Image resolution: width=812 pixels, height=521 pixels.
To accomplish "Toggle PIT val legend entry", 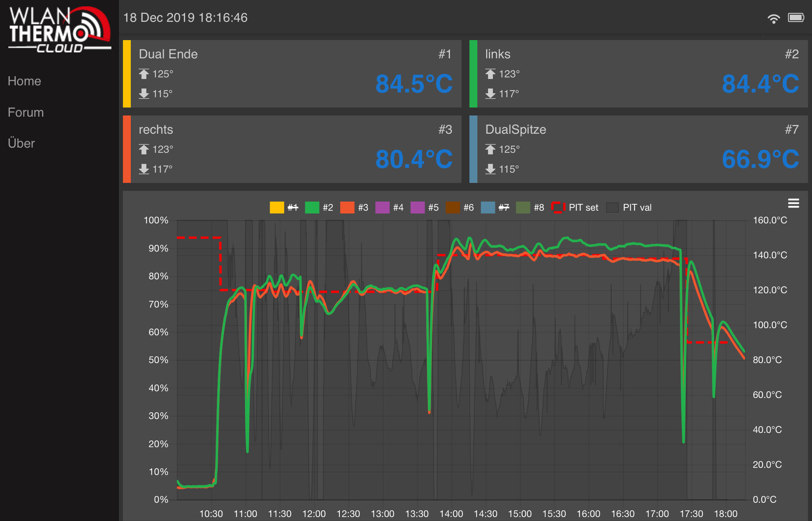I will pos(629,208).
